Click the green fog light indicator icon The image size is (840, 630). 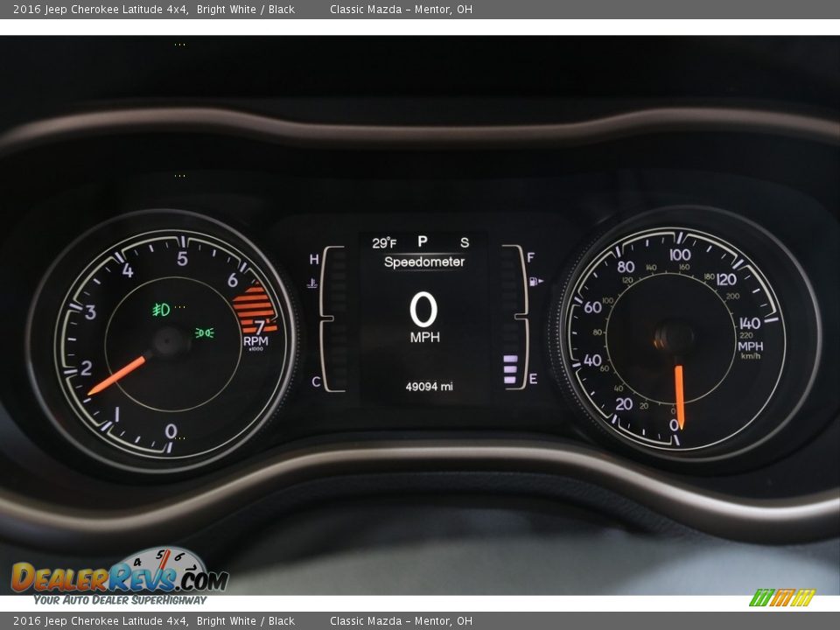(161, 310)
